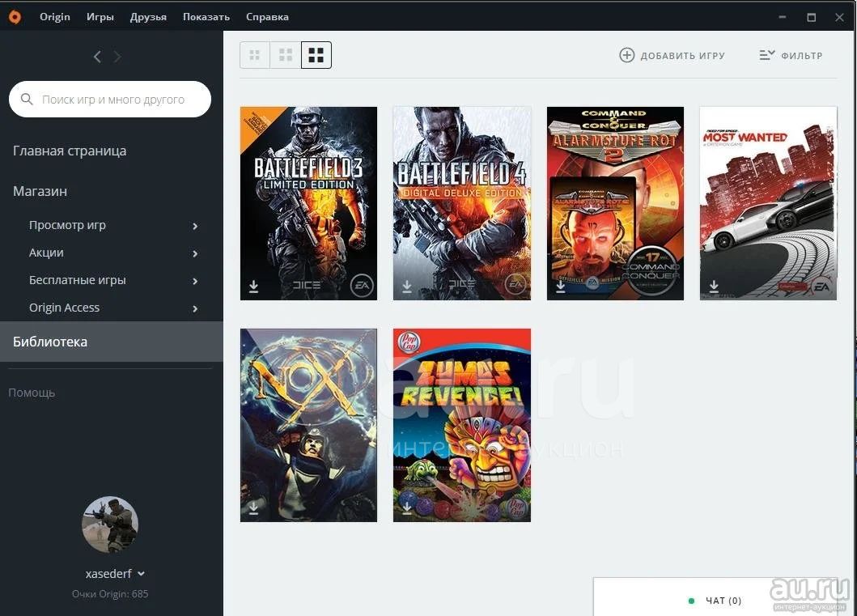The width and height of the screenshot is (857, 616).
Task: Select the Most Wanted game cover
Action: (769, 203)
